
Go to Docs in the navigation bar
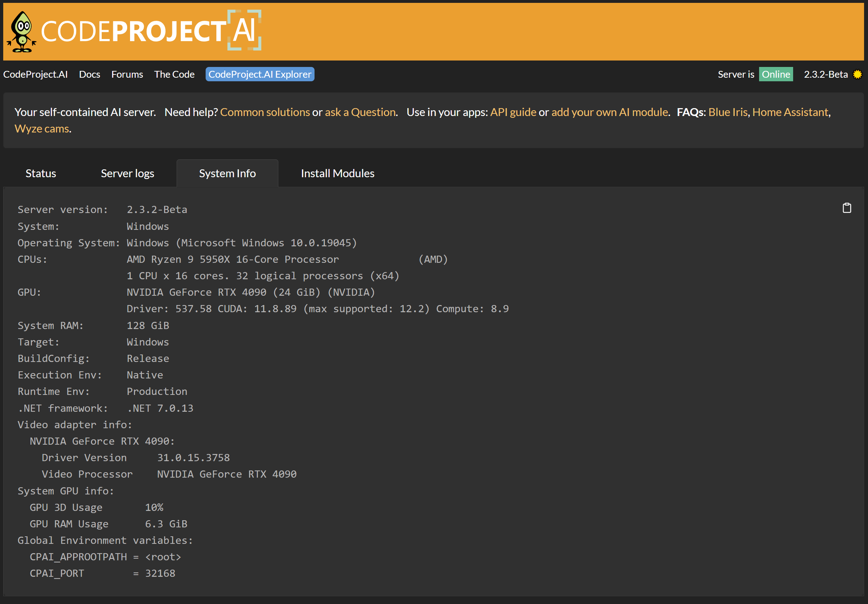90,74
